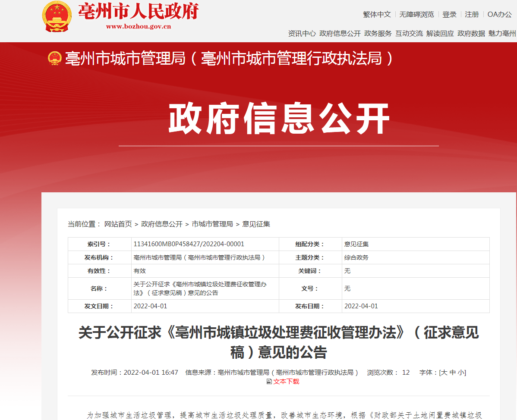Image resolution: width=517 pixels, height=420 pixels.
Task: Click the national emblem logo in header
Action: [57, 16]
